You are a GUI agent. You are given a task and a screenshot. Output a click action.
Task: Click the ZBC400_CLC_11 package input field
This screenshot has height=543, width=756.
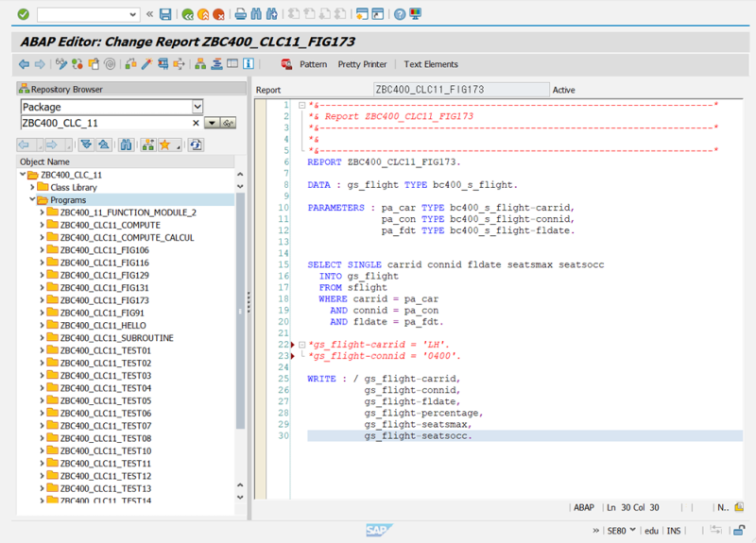pos(105,123)
